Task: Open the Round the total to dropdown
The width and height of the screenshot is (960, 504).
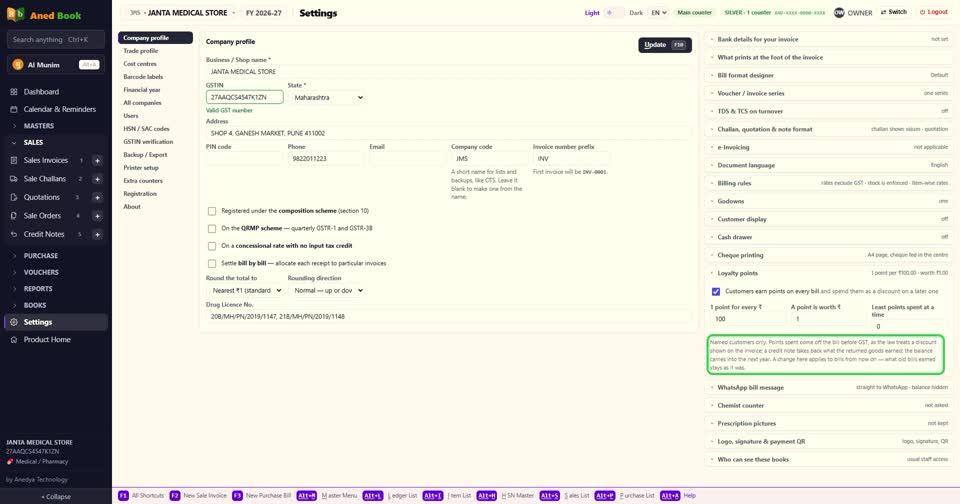Action: coord(245,290)
